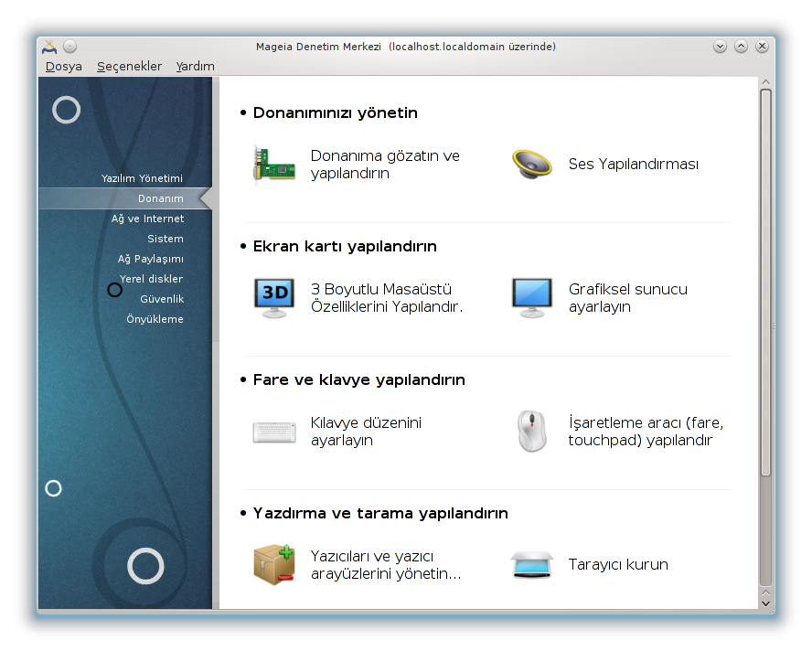Click the 3D monitor icon

click(274, 298)
